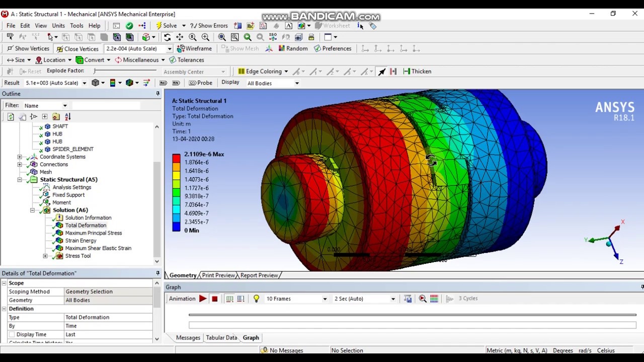The width and height of the screenshot is (644, 362).
Task: Click the zoom icon in Graph animation bar
Action: (423, 299)
